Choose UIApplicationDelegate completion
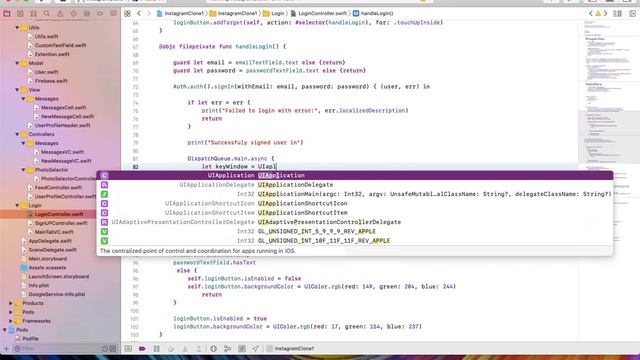Image resolution: width=640 pixels, height=360 pixels. 355,185
